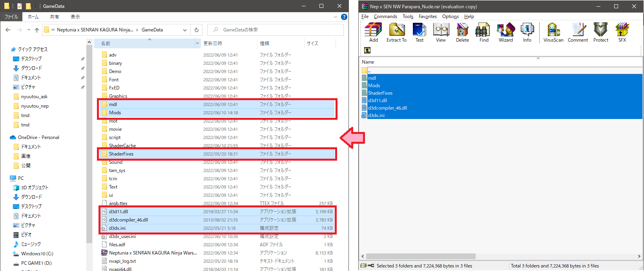This screenshot has height=271, width=644.
Task: Open the Commands menu
Action: point(385,16)
